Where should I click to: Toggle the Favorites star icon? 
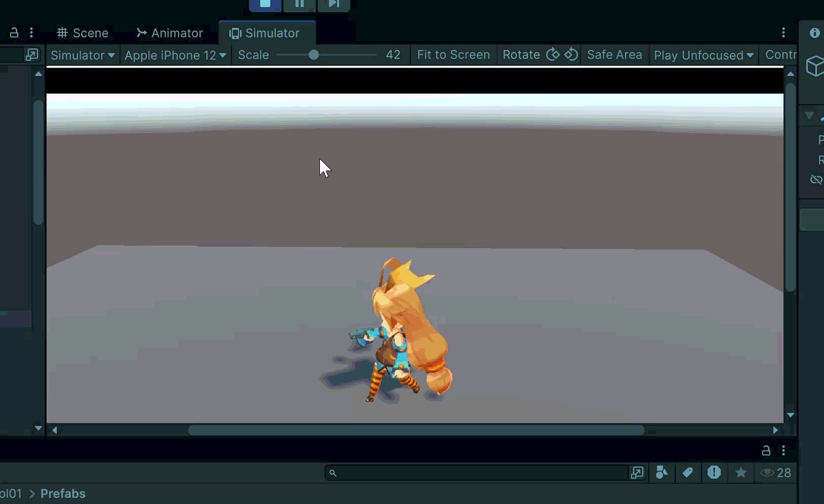pyautogui.click(x=741, y=473)
